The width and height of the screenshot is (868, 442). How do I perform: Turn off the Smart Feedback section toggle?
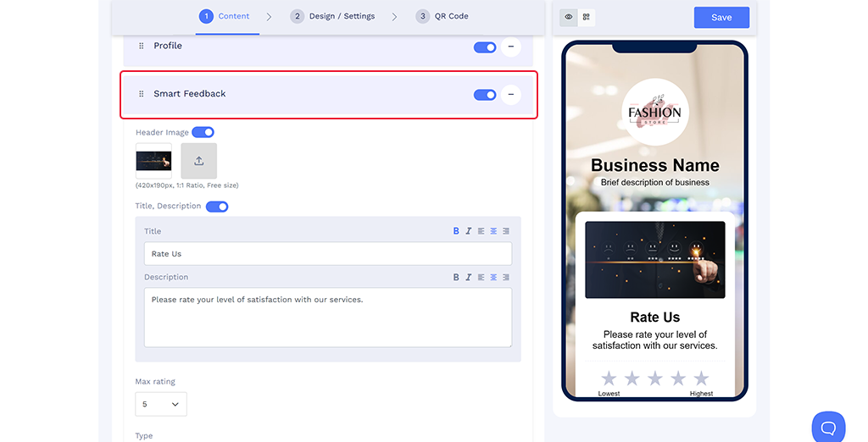point(485,95)
